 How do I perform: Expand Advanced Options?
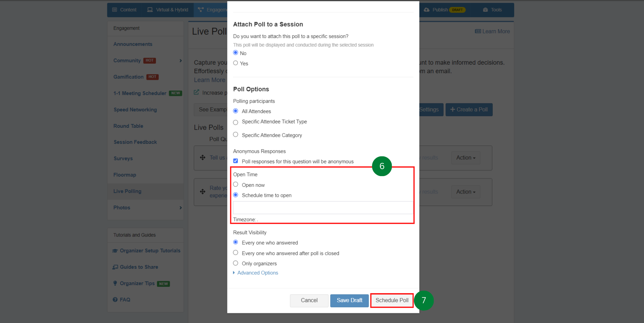257,273
